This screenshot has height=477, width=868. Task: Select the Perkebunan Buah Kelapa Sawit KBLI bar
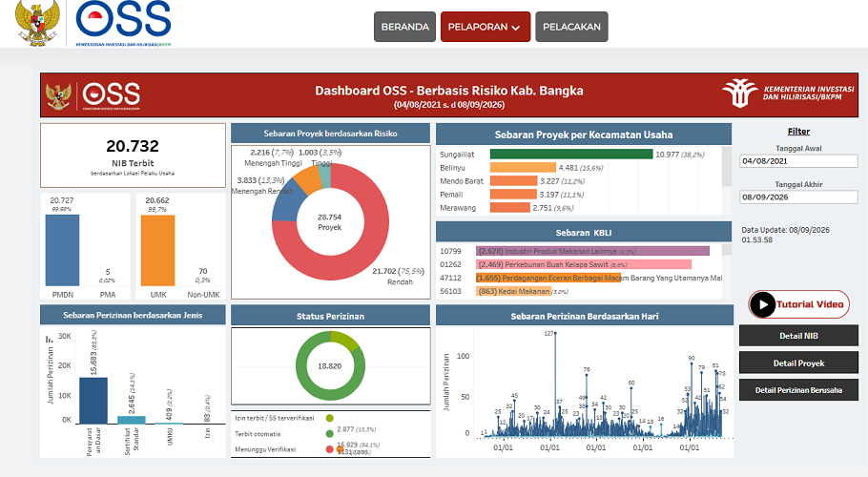[x=584, y=264]
